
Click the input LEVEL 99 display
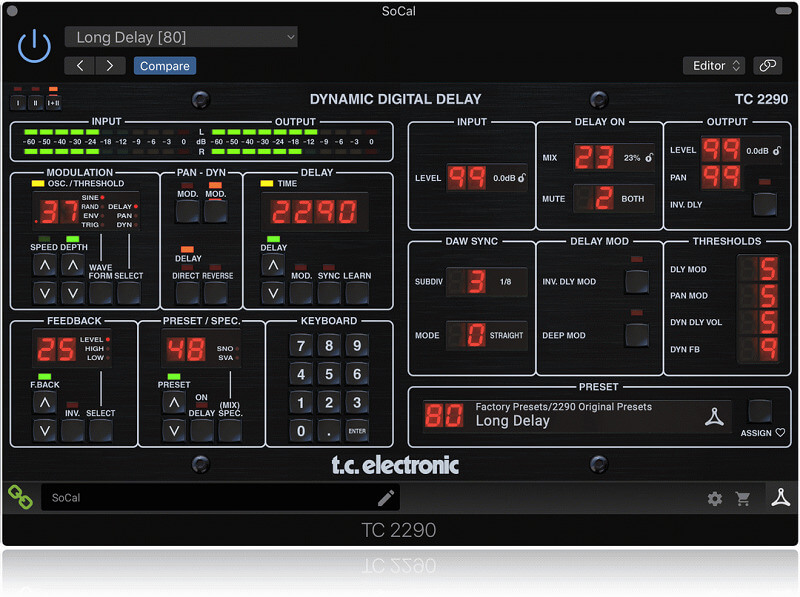click(466, 178)
